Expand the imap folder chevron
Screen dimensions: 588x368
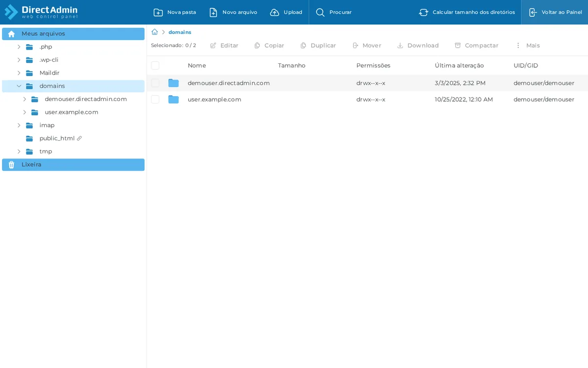tap(19, 125)
